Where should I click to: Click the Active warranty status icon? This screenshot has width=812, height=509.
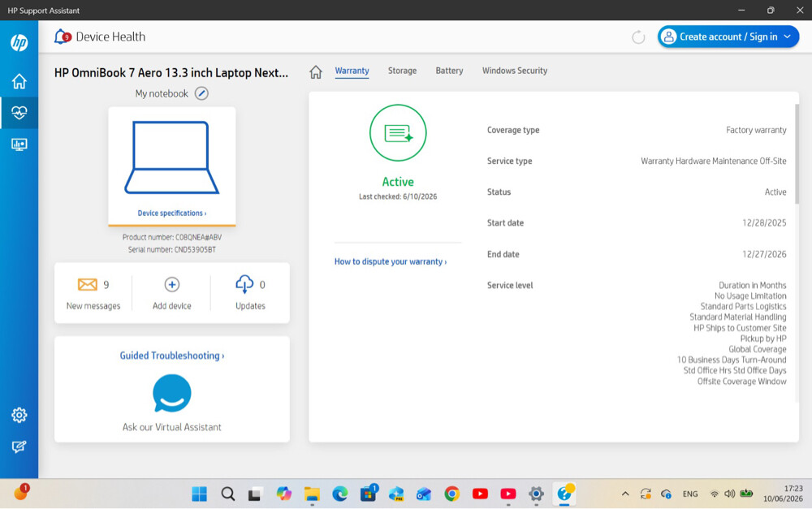tap(398, 133)
